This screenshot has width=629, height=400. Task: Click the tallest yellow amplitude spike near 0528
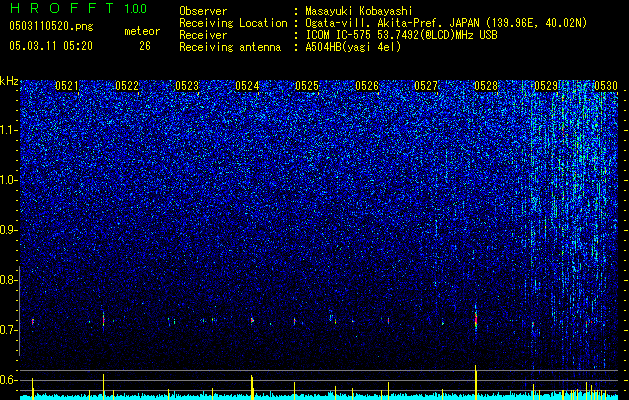tap(476, 381)
